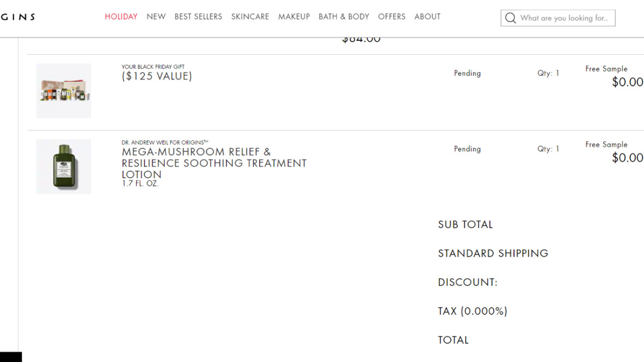Select the '1.7 FL. OZ.' size text

pos(140,184)
